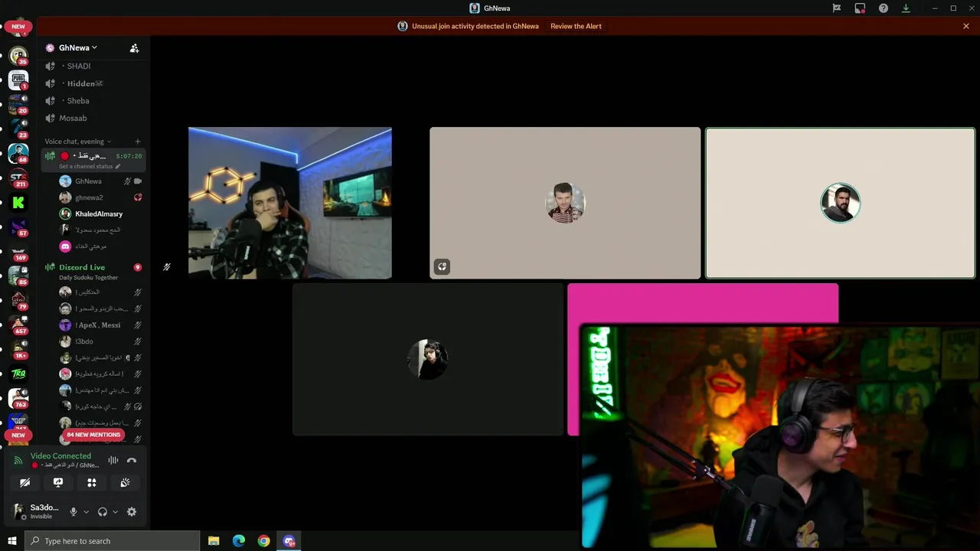Open Sa3do user profile avatar panel
This screenshot has height=551, width=980.
(x=37, y=511)
